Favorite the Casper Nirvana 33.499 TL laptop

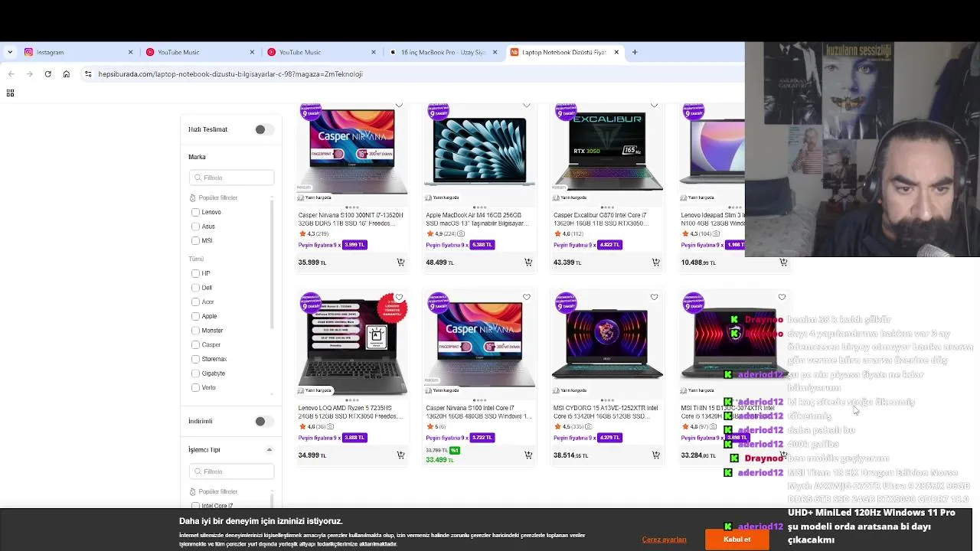click(x=527, y=297)
